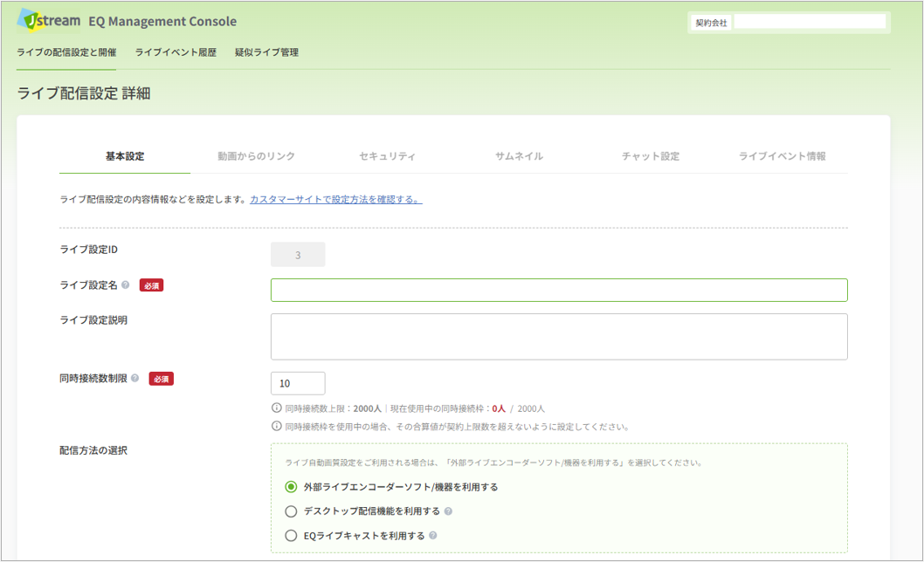
Task: Select デスクトップ配信機能を利用する radio option
Action: coord(291,511)
